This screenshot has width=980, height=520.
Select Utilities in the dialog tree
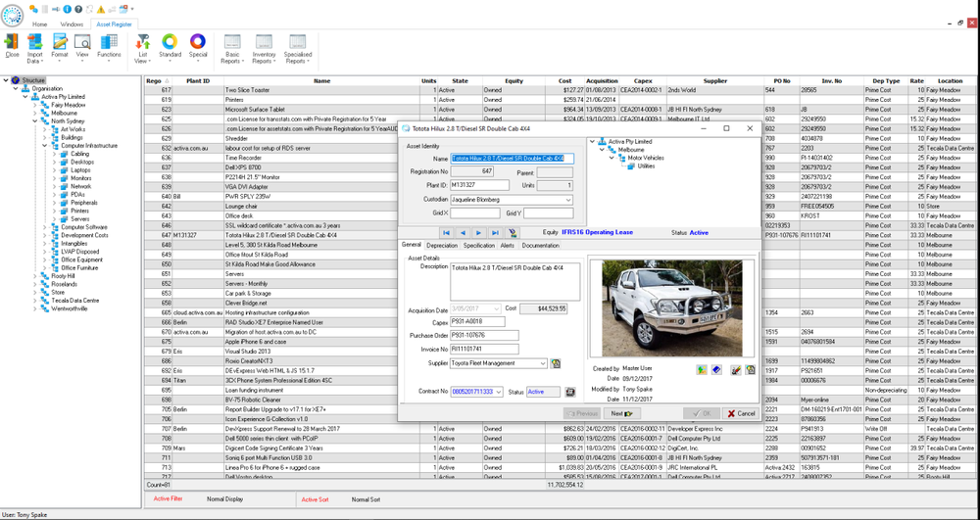pyautogui.click(x=646, y=166)
